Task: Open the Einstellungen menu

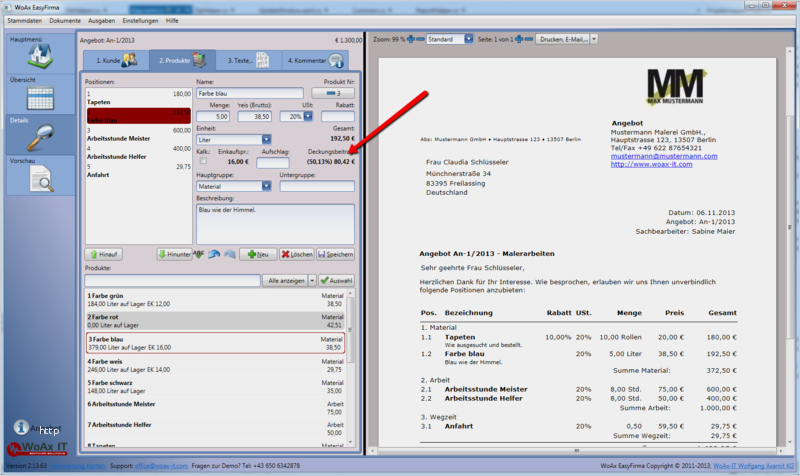Action: pos(140,21)
